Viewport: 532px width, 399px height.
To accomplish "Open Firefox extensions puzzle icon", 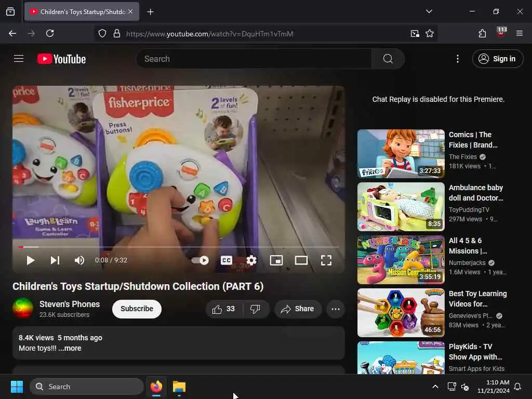I will pos(482,33).
